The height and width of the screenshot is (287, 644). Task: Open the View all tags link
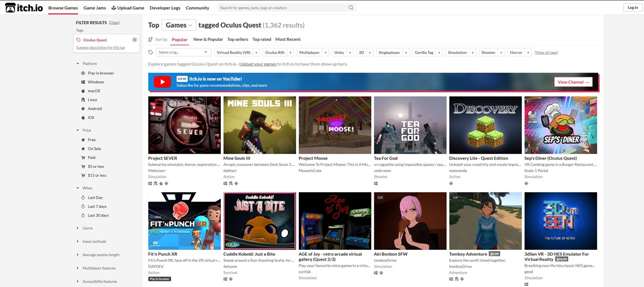point(546,52)
